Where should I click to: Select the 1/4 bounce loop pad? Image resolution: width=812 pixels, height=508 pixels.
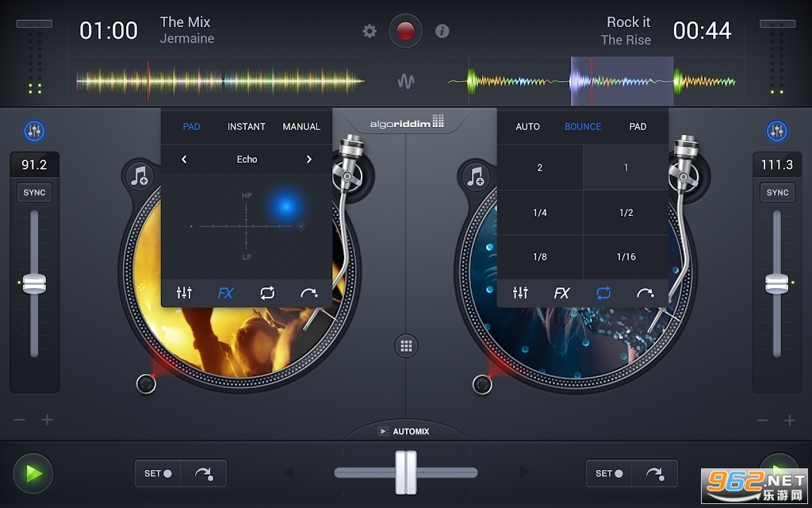[x=540, y=213]
